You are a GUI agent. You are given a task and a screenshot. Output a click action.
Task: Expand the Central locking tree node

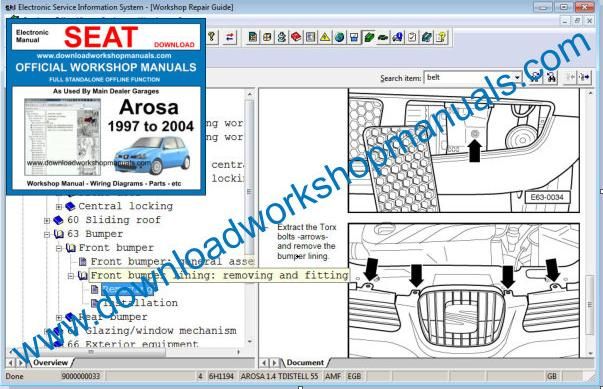click(x=59, y=207)
